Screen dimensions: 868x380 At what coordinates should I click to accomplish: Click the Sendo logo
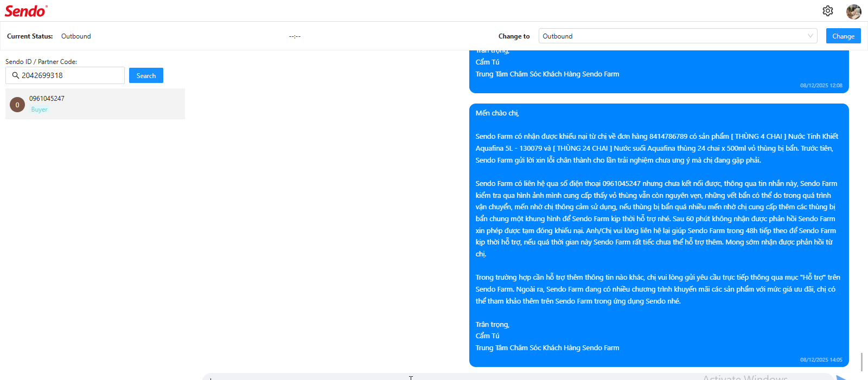26,11
